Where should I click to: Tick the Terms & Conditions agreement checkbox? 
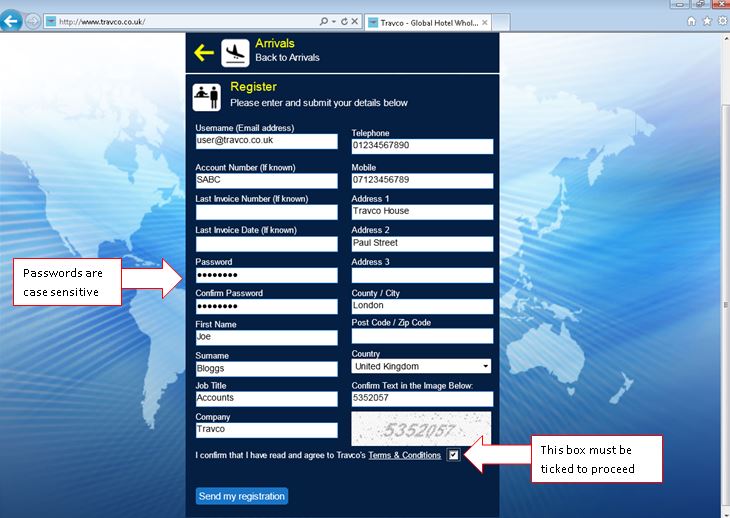point(454,455)
